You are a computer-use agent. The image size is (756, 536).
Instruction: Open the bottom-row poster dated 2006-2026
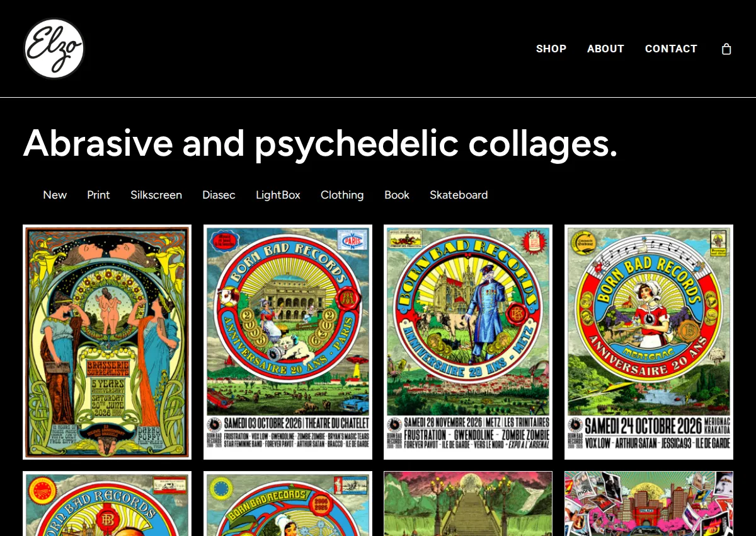click(288, 504)
